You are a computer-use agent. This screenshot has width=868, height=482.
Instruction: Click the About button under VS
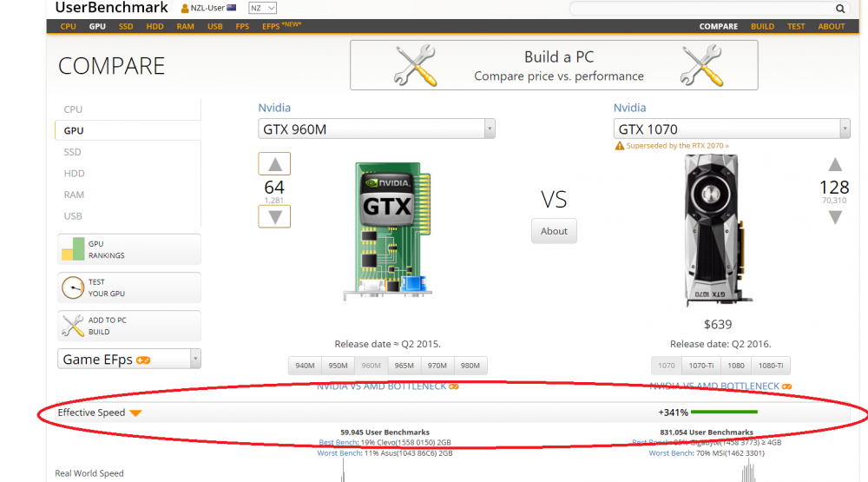point(554,231)
